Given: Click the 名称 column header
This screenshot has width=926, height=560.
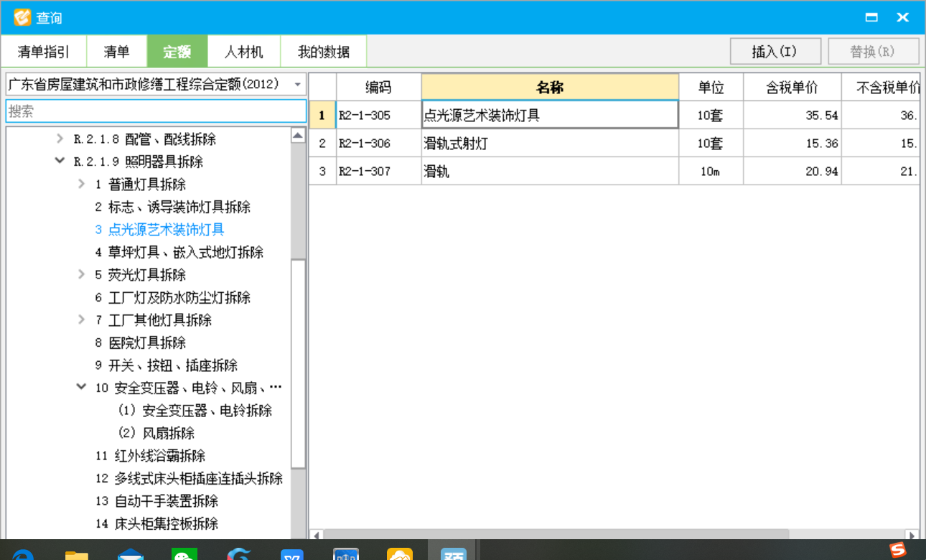Looking at the screenshot, I should pos(550,88).
